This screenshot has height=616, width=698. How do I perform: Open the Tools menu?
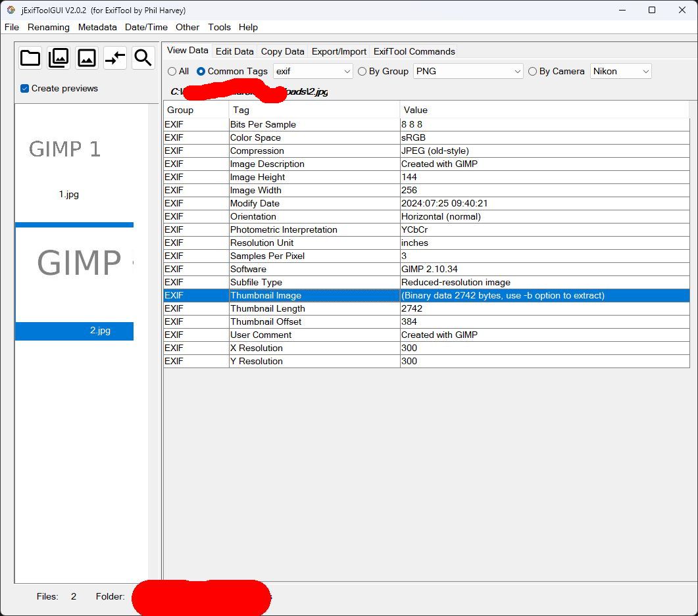click(x=219, y=27)
